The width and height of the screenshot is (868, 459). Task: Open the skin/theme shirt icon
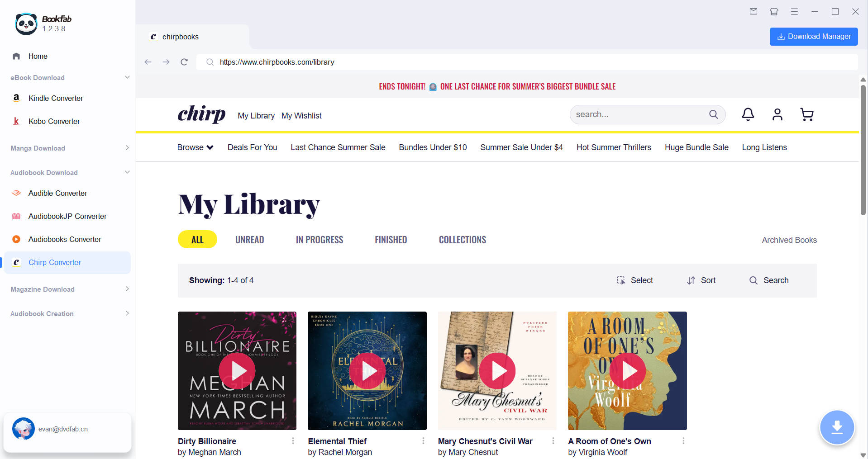(x=774, y=11)
